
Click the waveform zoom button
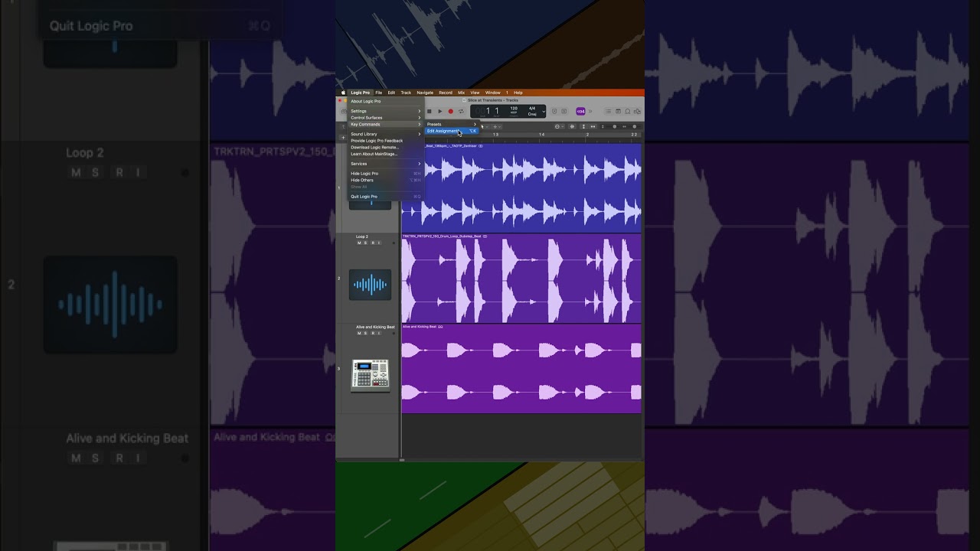coord(573,126)
